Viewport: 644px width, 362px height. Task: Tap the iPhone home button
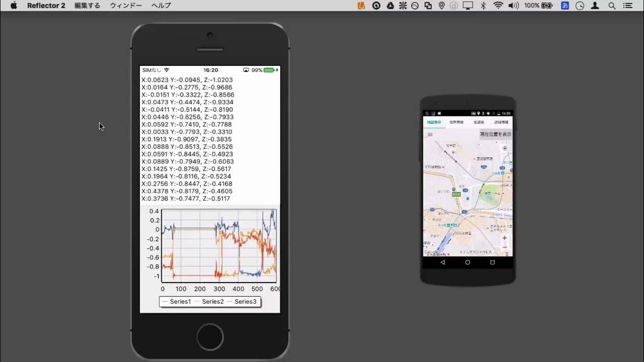(x=210, y=337)
